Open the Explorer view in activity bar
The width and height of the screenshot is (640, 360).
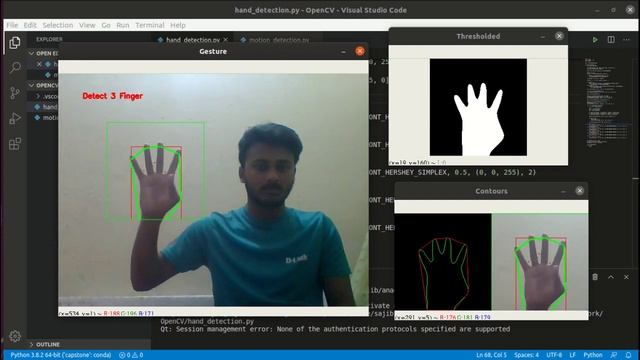(x=15, y=42)
